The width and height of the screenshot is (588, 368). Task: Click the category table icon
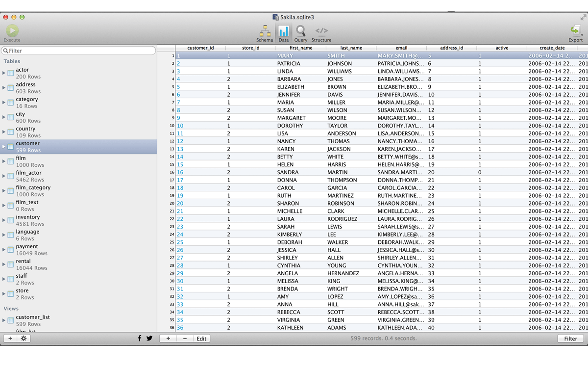point(11,103)
